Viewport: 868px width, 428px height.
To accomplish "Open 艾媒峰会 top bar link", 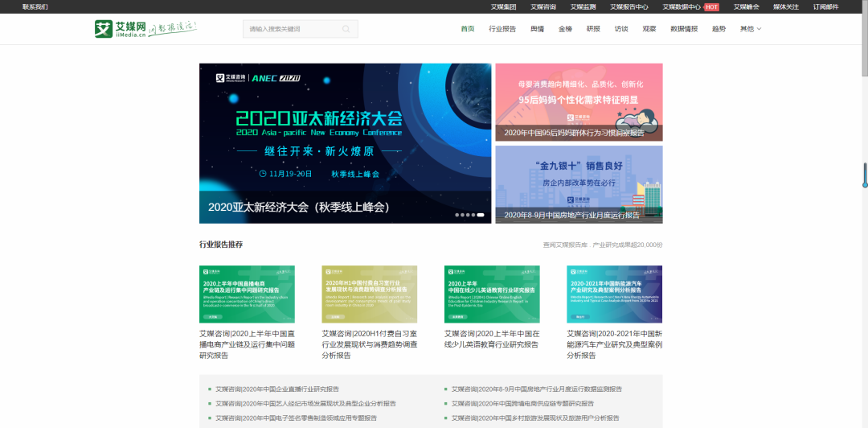I will click(x=747, y=6).
